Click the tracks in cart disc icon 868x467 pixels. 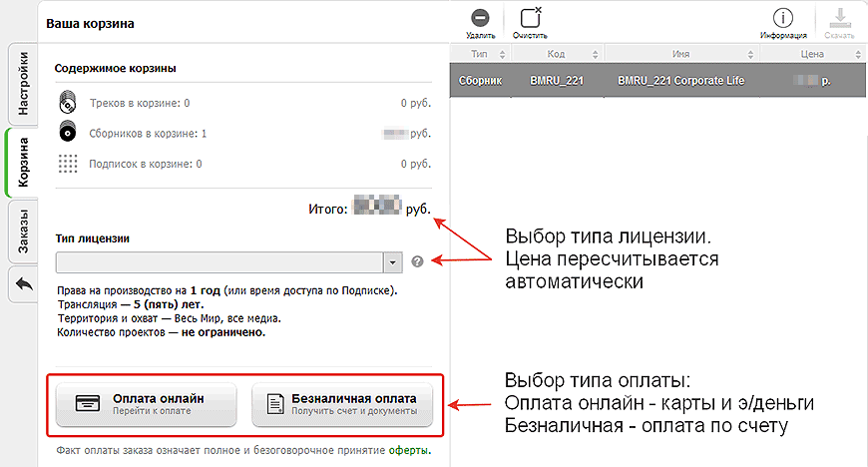tap(67, 103)
